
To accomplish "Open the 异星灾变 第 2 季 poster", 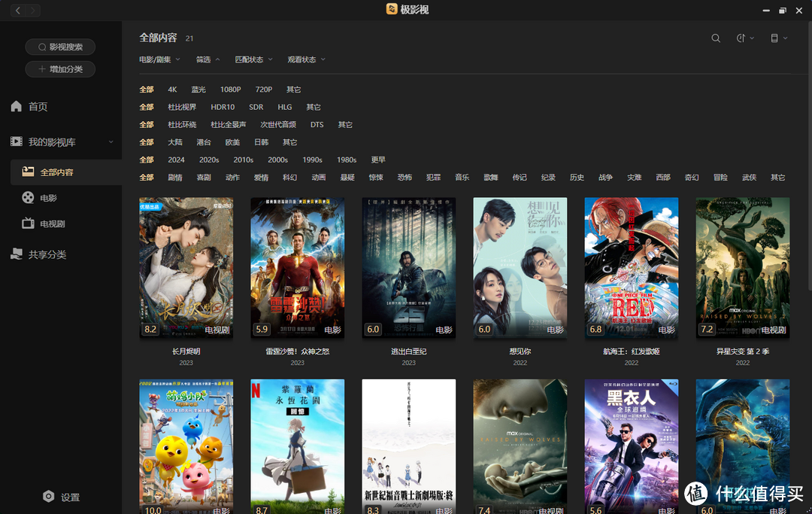I will (743, 268).
